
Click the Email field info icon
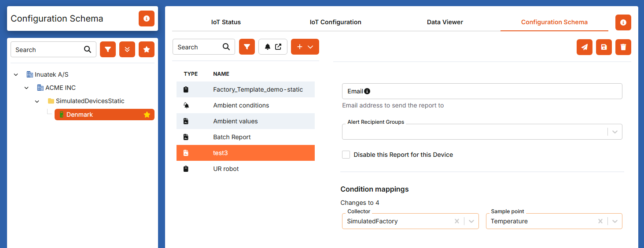[x=367, y=91]
